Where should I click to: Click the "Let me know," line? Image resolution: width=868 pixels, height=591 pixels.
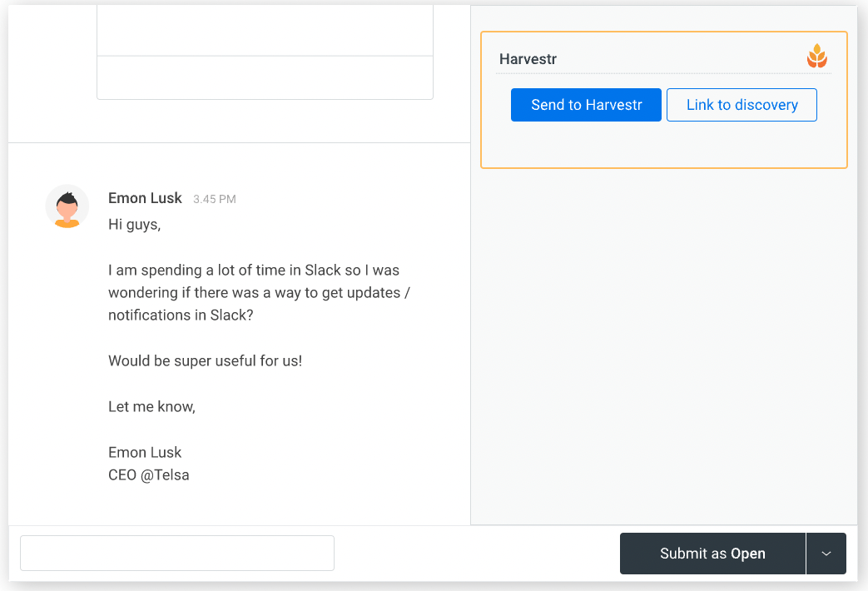point(151,407)
